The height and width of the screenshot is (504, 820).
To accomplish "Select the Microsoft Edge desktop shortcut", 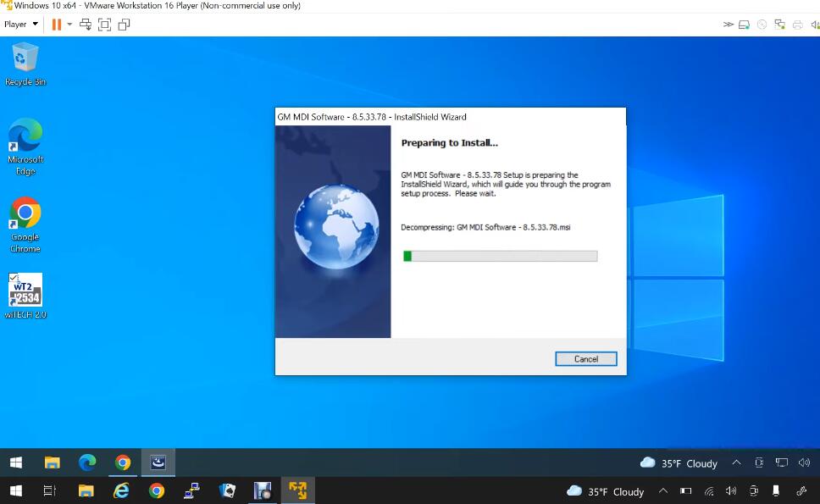I will tap(25, 147).
